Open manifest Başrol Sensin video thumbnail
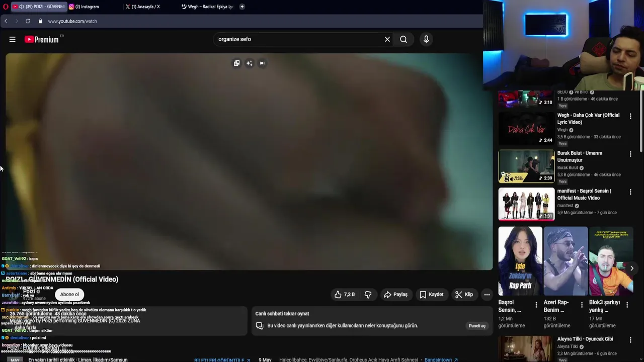The width and height of the screenshot is (644, 362). tap(526, 204)
